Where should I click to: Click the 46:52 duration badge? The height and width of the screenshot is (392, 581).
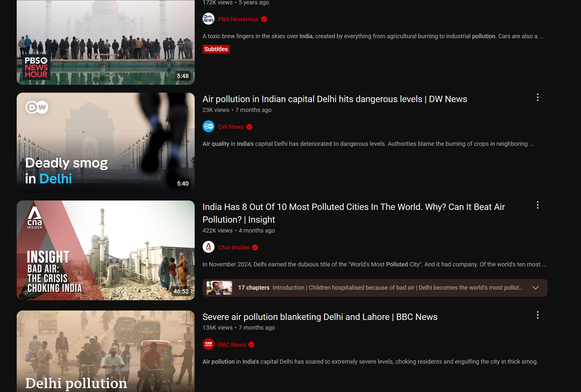(x=181, y=291)
